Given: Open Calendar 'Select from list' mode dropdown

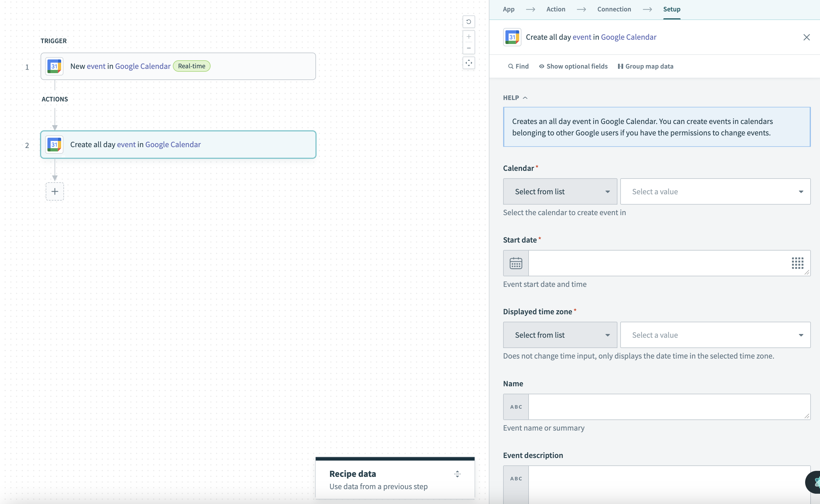Looking at the screenshot, I should point(560,191).
